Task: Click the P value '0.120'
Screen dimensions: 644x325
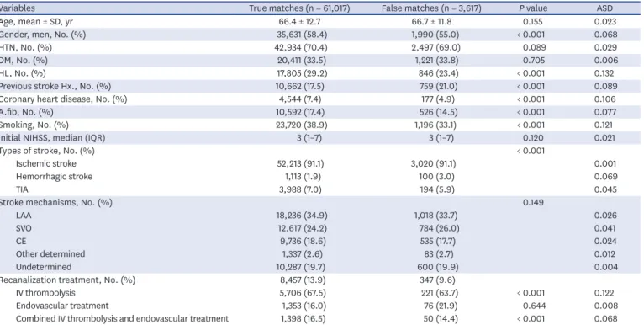Action: click(533, 138)
